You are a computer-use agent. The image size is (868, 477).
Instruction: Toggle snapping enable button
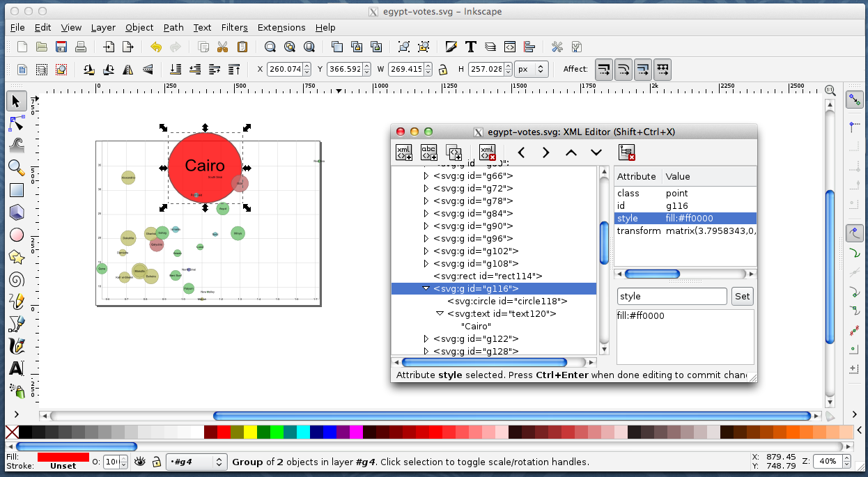click(853, 100)
